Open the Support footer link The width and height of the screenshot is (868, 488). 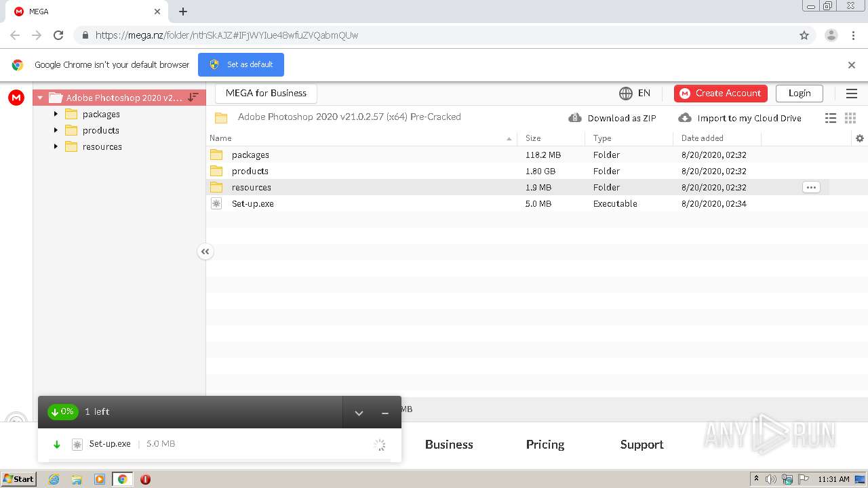(x=642, y=445)
